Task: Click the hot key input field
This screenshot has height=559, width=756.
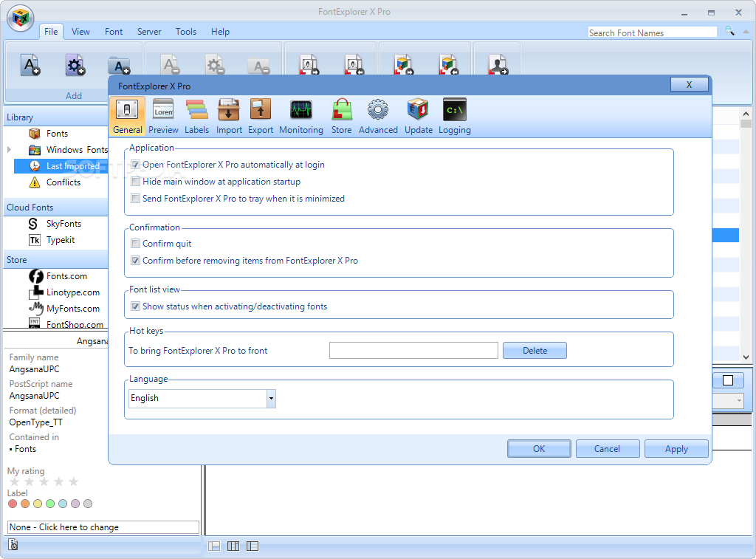Action: coord(413,351)
